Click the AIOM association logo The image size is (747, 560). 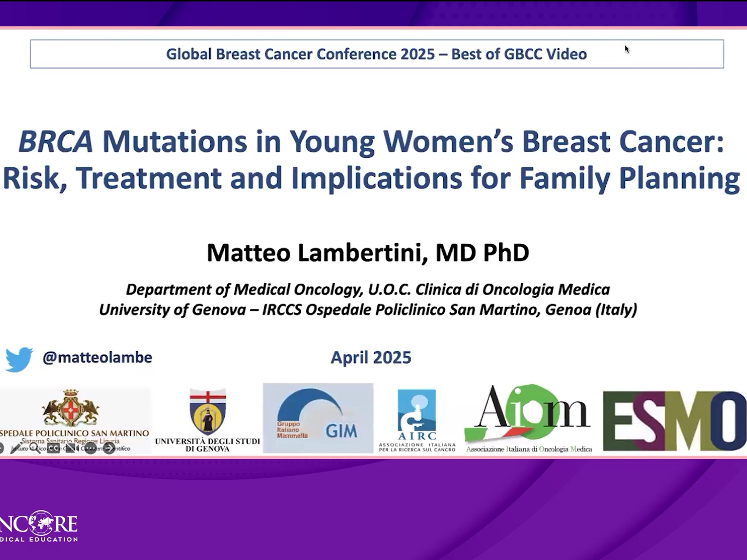tap(528, 418)
